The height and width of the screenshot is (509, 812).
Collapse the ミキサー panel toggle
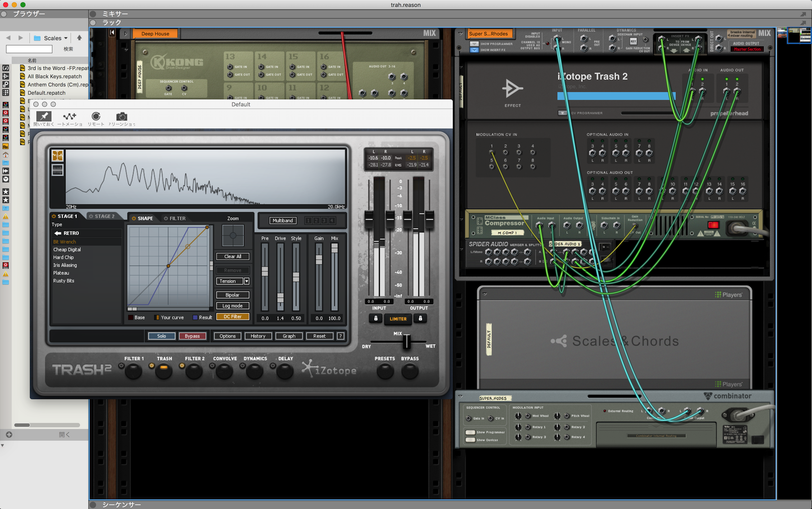93,14
